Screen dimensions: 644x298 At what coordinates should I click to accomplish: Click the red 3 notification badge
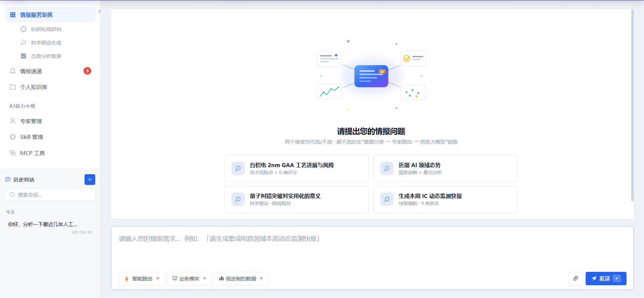tap(87, 71)
